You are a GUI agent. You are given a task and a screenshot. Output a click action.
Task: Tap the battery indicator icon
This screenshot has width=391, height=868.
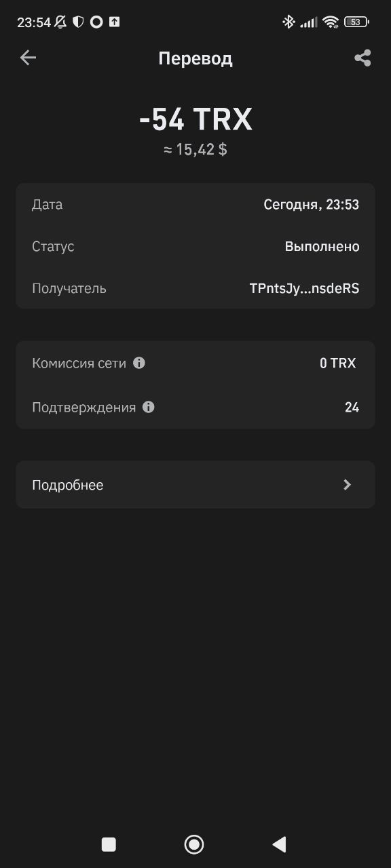tap(356, 22)
